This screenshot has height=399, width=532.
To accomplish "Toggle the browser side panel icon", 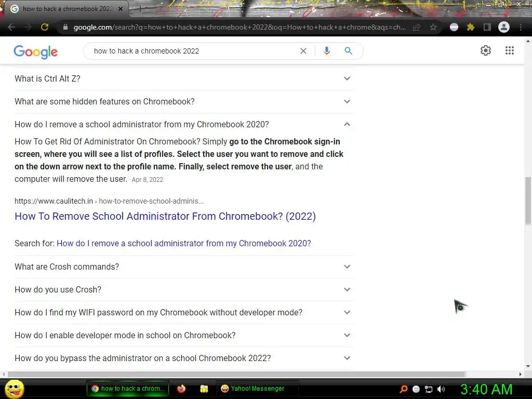I will 487,27.
